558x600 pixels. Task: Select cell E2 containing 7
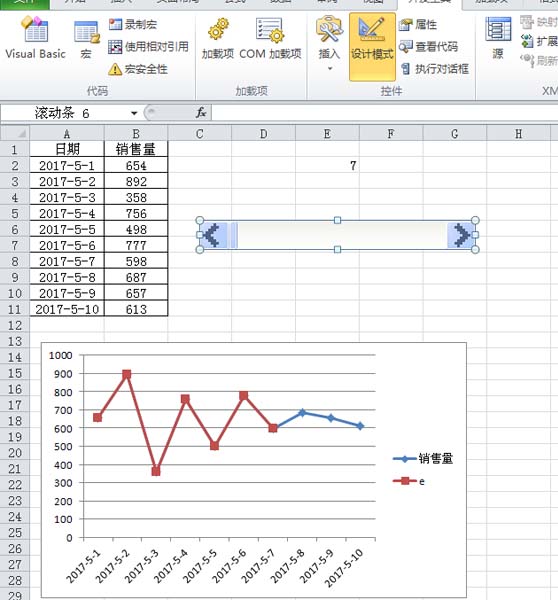point(327,166)
